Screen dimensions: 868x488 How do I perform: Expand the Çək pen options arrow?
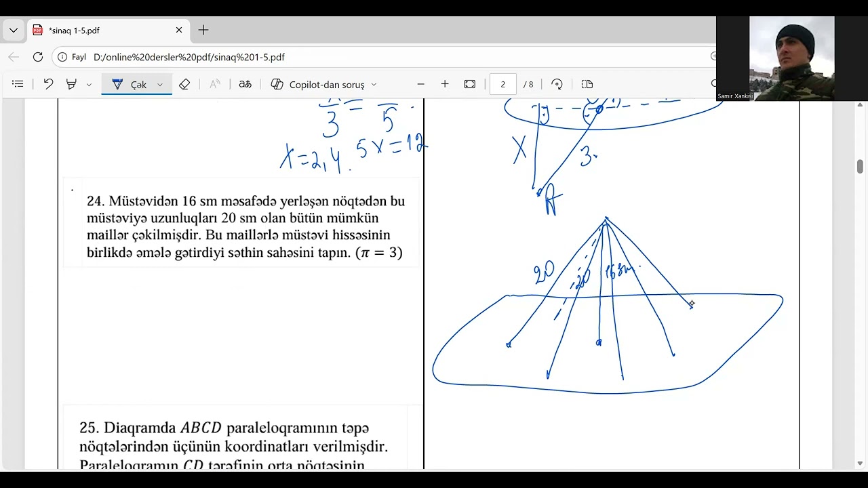pyautogui.click(x=160, y=85)
